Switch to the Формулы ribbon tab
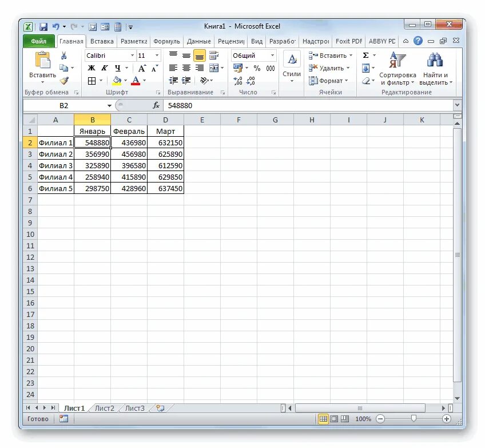 166,41
